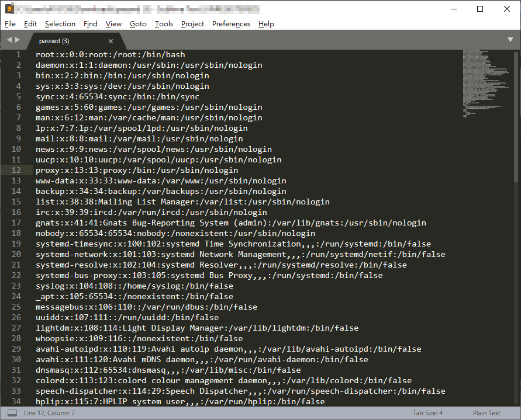The height and width of the screenshot is (420, 521).
Task: Click the vertical scrollbar thumb
Action: [x=516, y=117]
